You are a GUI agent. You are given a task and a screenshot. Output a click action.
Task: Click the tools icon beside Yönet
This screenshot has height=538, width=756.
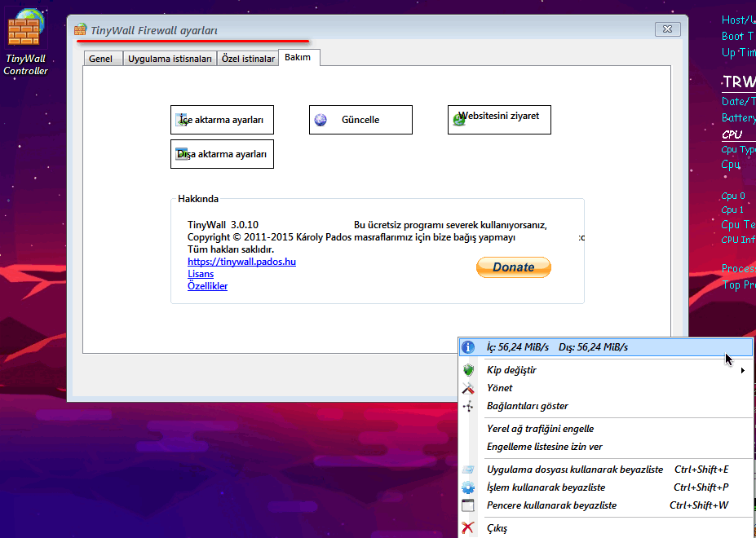click(x=468, y=388)
